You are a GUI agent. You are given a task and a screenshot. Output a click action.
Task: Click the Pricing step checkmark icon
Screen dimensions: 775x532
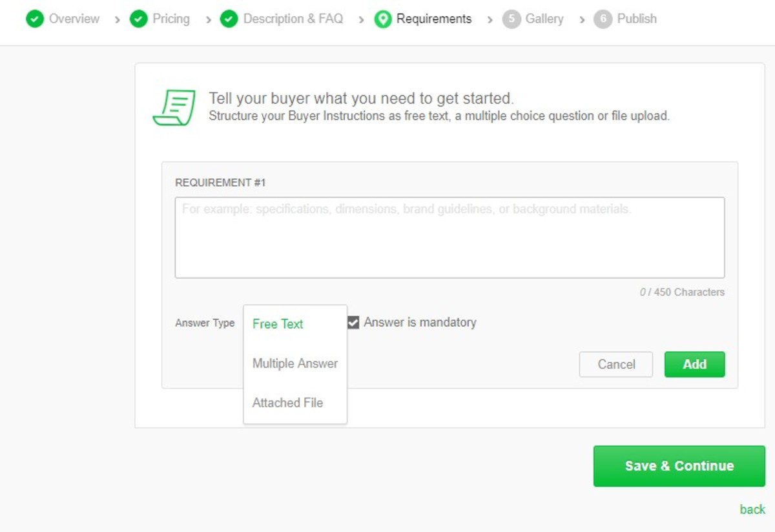tap(138, 19)
